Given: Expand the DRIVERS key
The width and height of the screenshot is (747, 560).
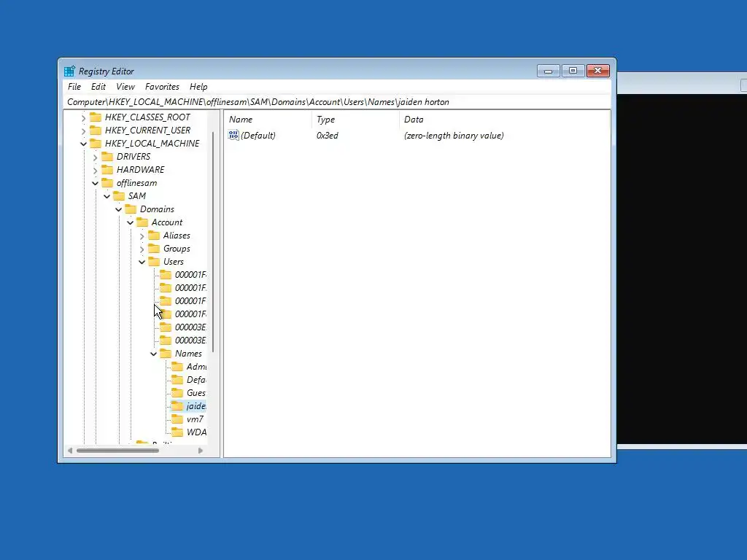Looking at the screenshot, I should click(x=95, y=157).
